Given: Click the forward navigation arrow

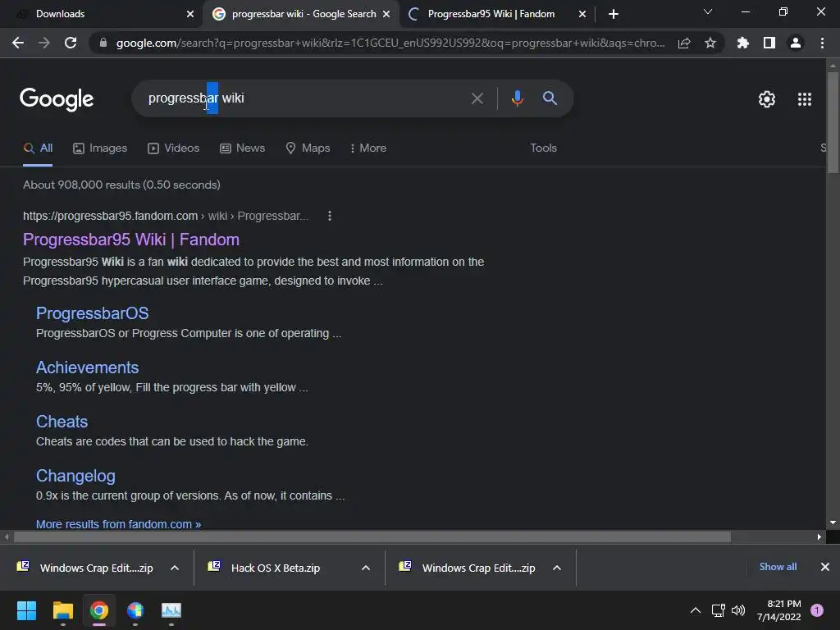Looking at the screenshot, I should point(44,43).
